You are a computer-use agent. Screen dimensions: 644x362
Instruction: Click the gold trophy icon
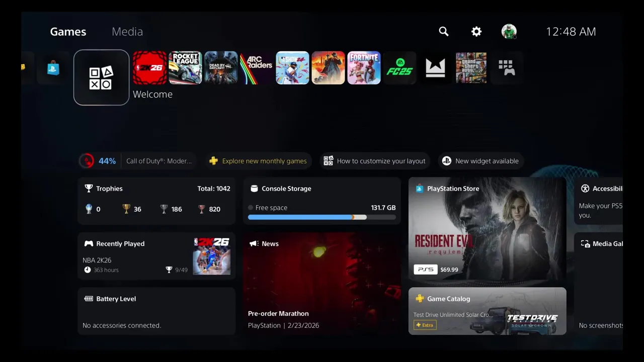point(126,209)
